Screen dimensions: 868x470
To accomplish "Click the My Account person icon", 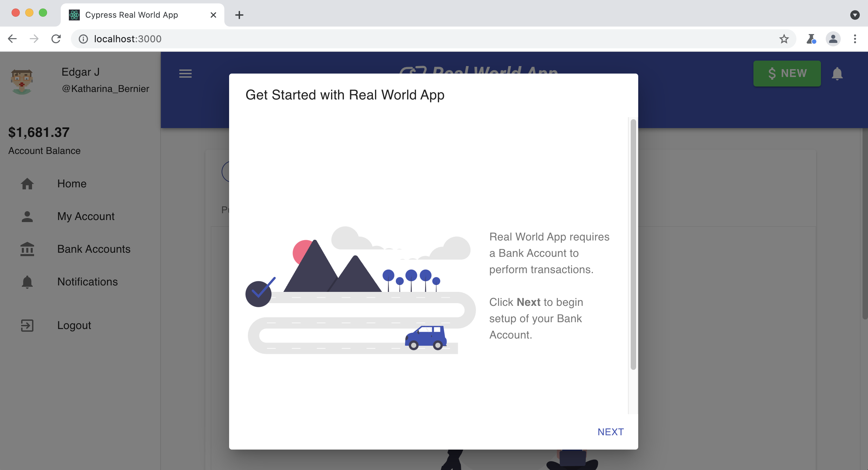I will point(27,216).
